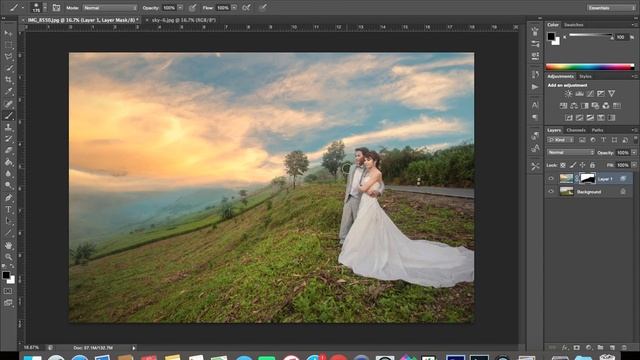This screenshot has width=640, height=360.
Task: Toggle lock transparent pixels
Action: [x=563, y=165]
